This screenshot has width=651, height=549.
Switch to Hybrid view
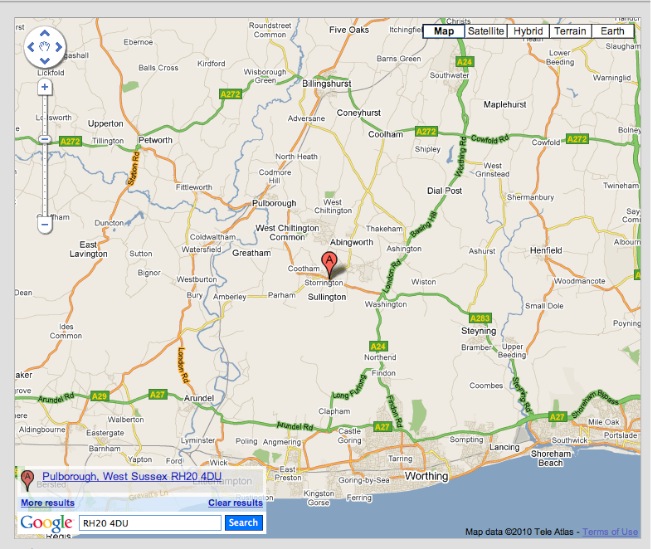click(x=528, y=31)
